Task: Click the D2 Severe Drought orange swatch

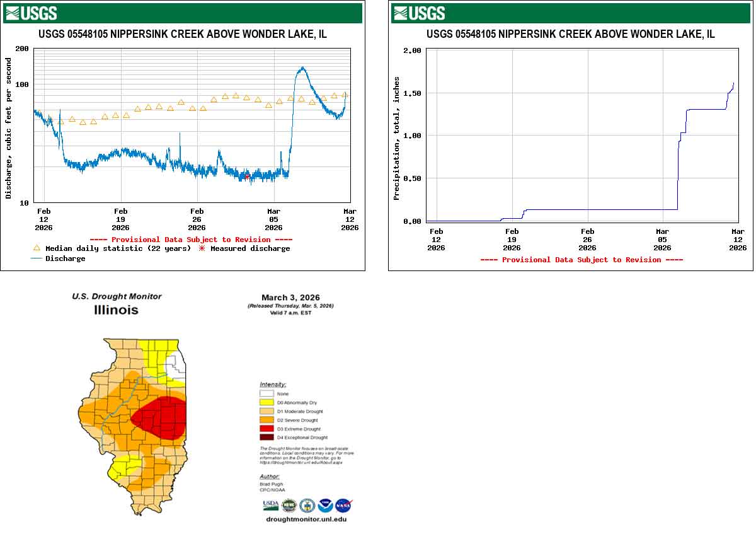Action: tap(266, 420)
